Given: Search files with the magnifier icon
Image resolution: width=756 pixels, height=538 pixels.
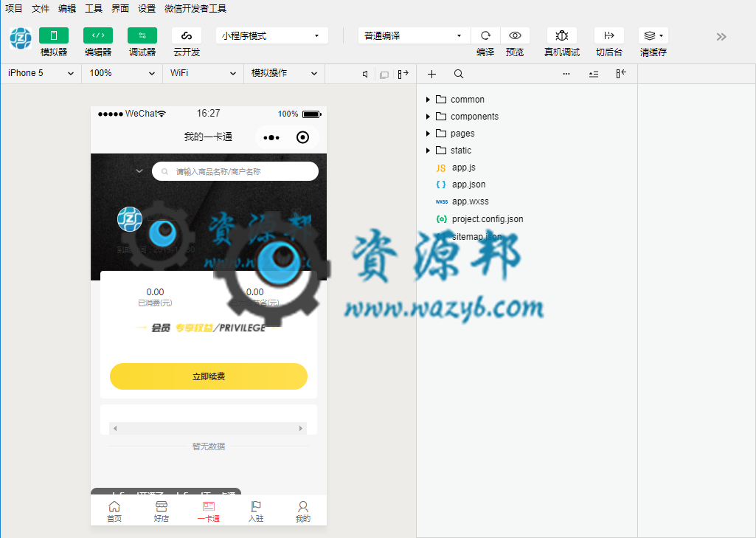Looking at the screenshot, I should [x=459, y=74].
